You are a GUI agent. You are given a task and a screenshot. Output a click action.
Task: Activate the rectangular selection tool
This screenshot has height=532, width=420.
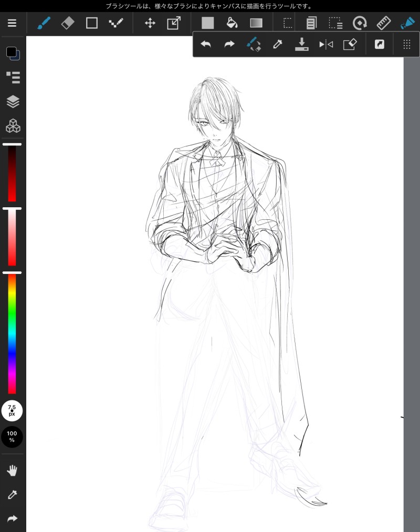288,23
